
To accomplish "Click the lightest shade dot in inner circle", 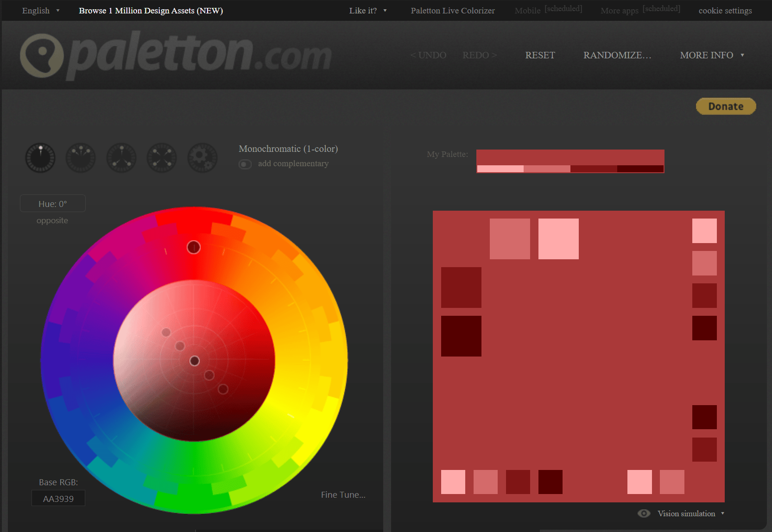I will [166, 332].
